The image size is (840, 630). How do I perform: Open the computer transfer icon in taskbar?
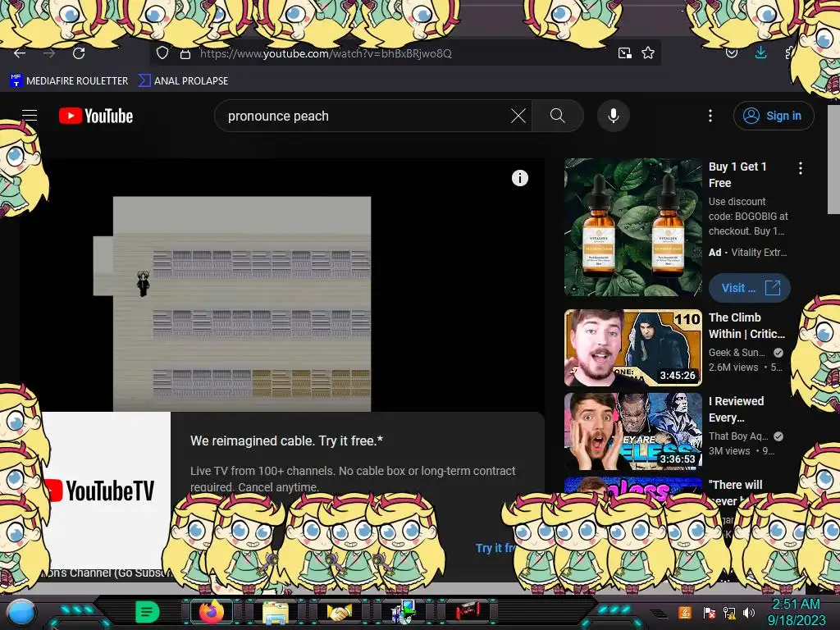click(404, 612)
